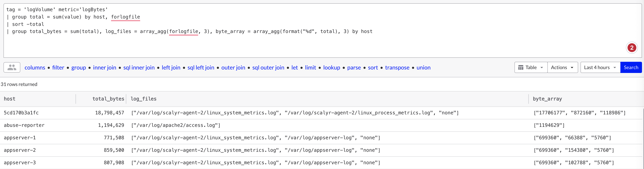Insert the columns command link
644x169 pixels.
(x=35, y=68)
